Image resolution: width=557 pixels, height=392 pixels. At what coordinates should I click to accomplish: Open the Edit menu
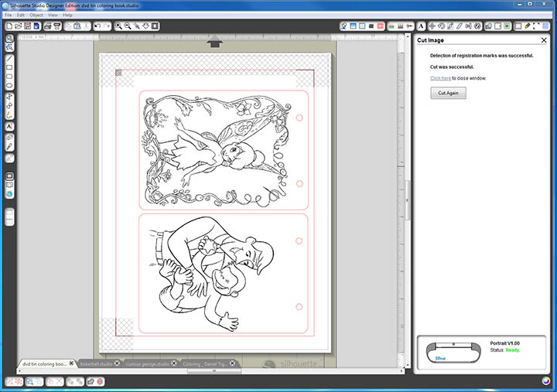(x=21, y=15)
